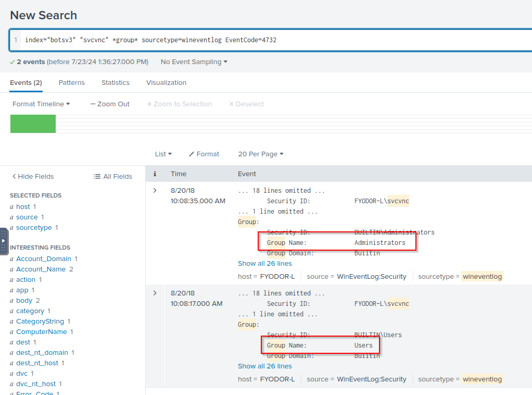Click the pencil Format button
The height and width of the screenshot is (395, 532).
click(x=204, y=154)
